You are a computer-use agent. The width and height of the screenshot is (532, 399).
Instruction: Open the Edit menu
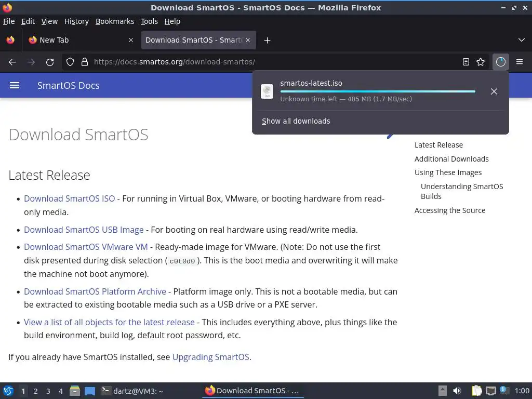(28, 21)
